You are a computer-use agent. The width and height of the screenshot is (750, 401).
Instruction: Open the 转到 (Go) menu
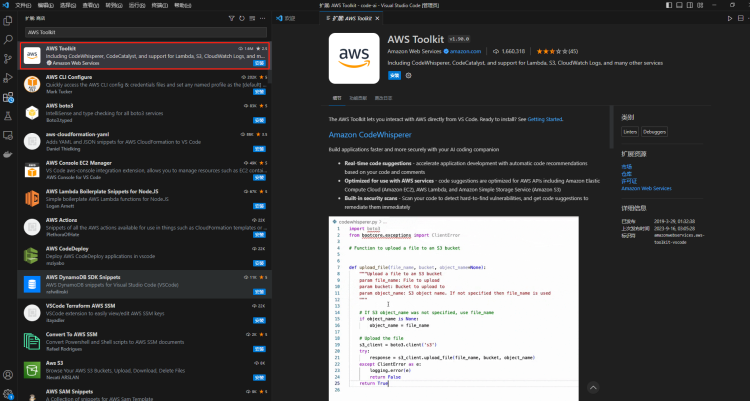[x=113, y=5]
